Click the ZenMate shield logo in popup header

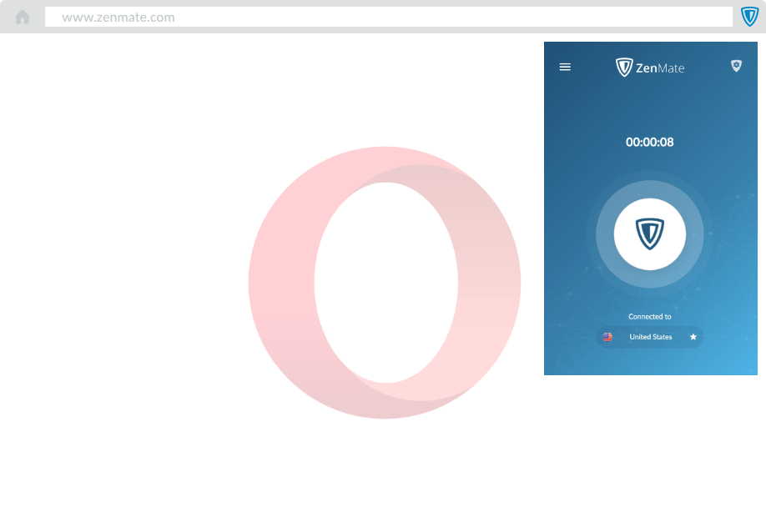[x=624, y=68]
